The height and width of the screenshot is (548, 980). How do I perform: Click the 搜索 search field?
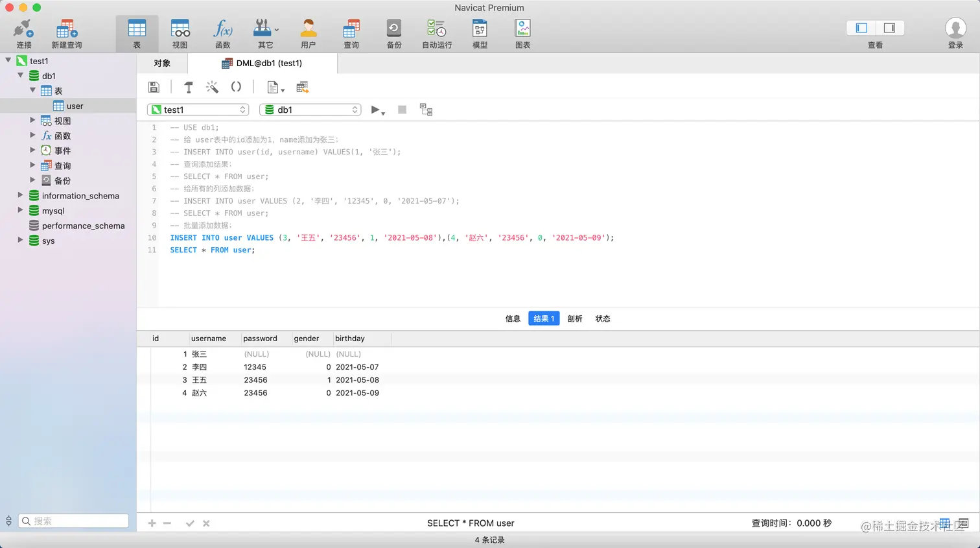pos(73,521)
